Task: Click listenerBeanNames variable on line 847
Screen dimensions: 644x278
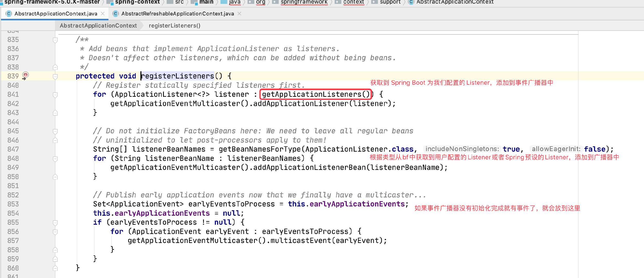Action: coord(169,149)
